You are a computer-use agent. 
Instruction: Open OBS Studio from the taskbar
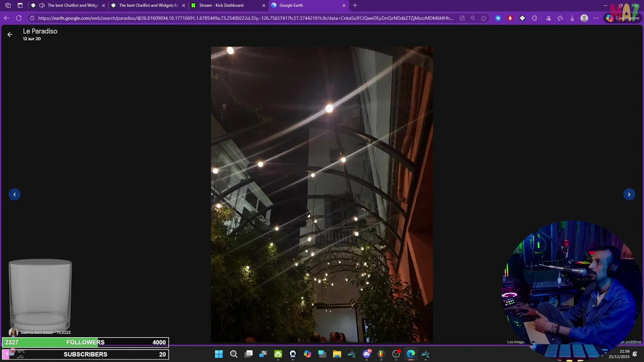point(396,354)
